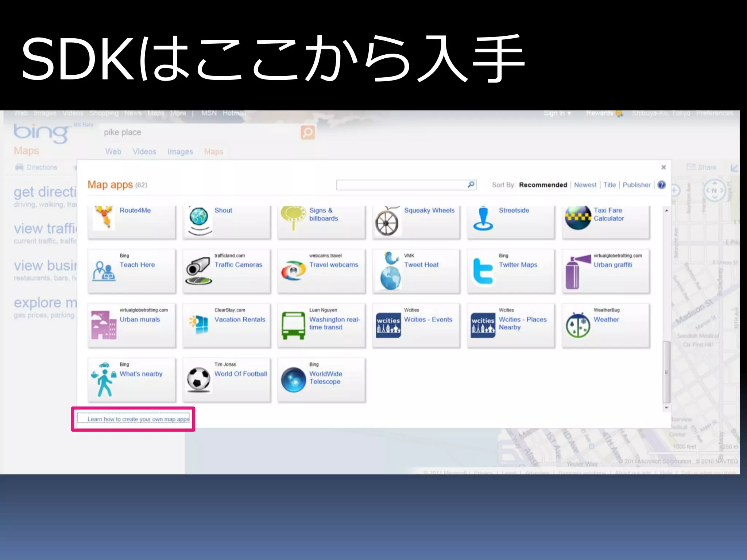Sort map apps by Publisher
The height and width of the screenshot is (560, 747).
636,185
